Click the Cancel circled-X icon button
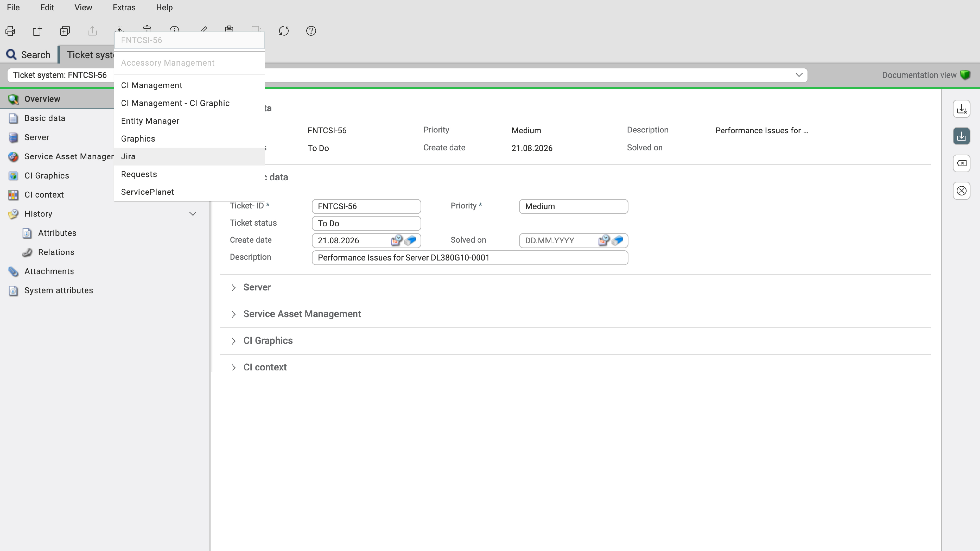Image resolution: width=980 pixels, height=551 pixels. click(961, 191)
